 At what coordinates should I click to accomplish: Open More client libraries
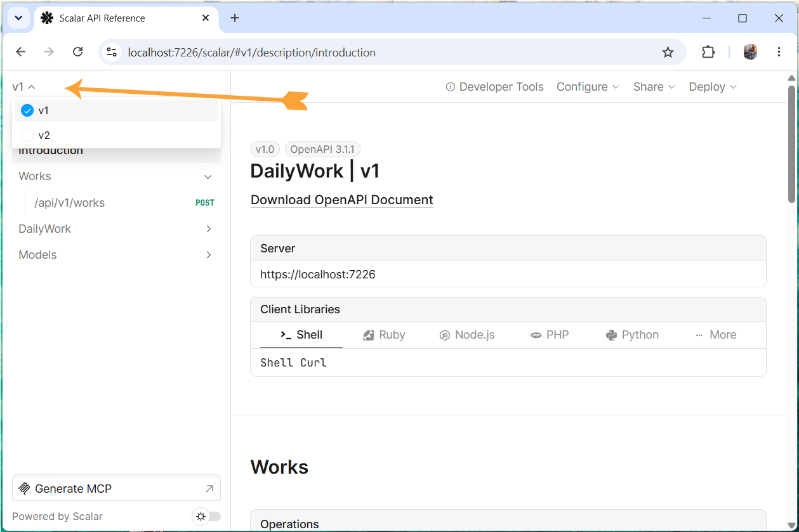click(715, 335)
